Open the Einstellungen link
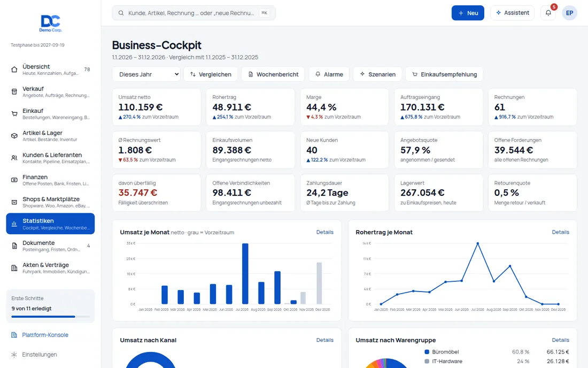 pyautogui.click(x=40, y=355)
